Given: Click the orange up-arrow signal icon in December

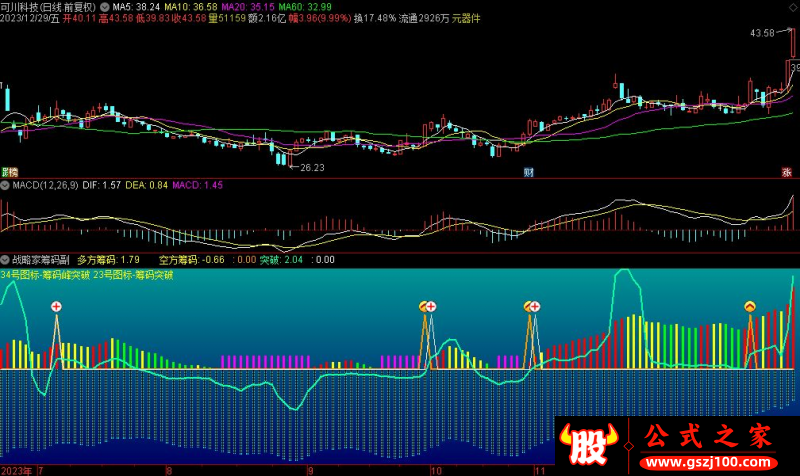Looking at the screenshot, I should (749, 307).
